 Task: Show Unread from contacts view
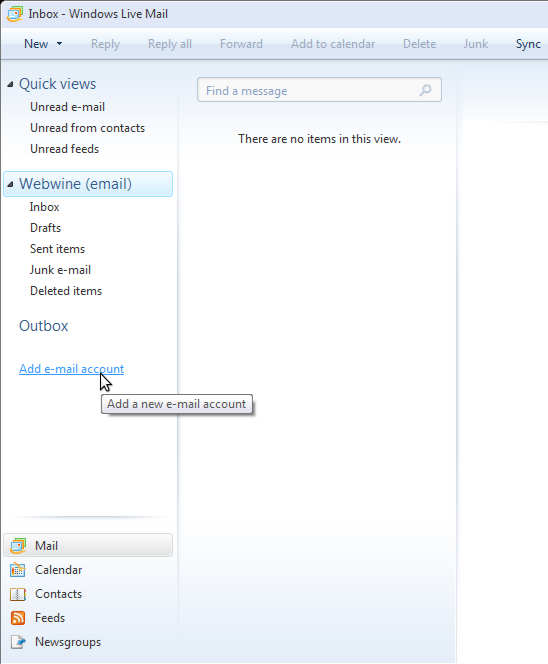point(87,128)
